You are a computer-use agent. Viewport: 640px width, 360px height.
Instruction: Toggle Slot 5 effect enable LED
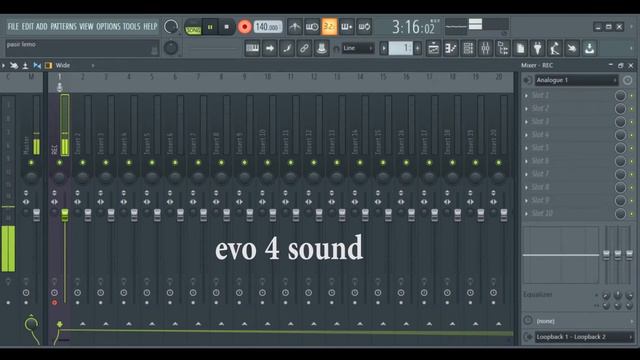[x=631, y=148]
